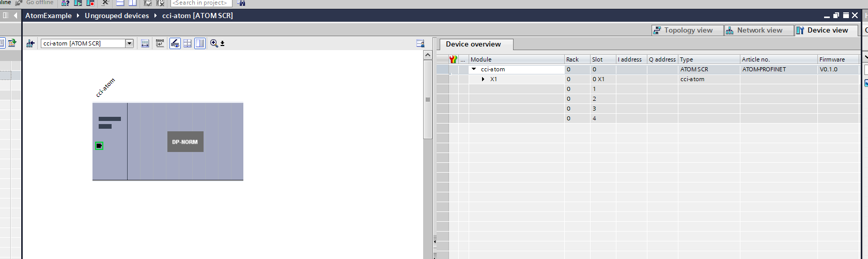The height and width of the screenshot is (259, 868).
Task: Select the slot 2 cell
Action: (603, 99)
